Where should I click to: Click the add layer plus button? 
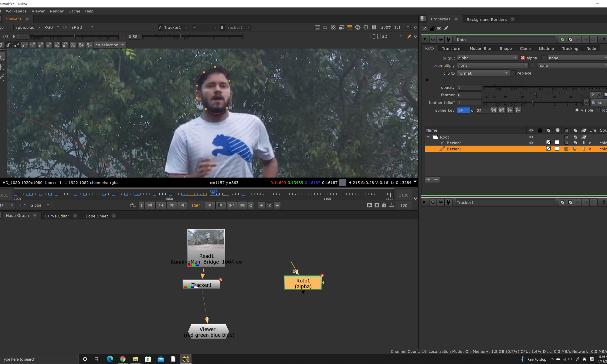click(428, 180)
